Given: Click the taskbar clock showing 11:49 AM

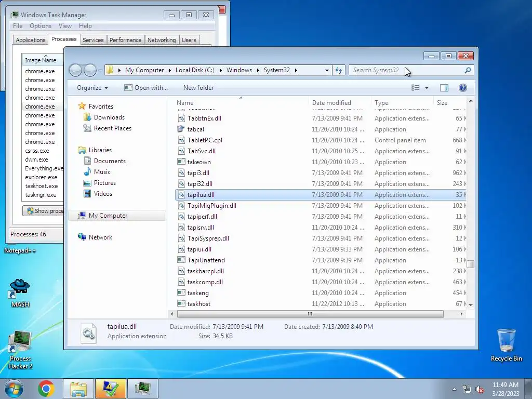Looking at the screenshot, I should [x=505, y=389].
